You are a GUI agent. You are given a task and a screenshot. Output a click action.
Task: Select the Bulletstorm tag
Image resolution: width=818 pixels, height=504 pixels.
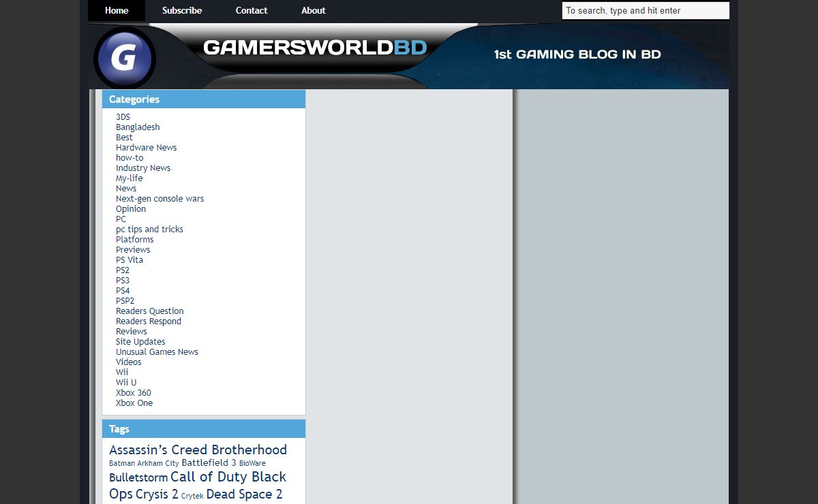tap(138, 477)
